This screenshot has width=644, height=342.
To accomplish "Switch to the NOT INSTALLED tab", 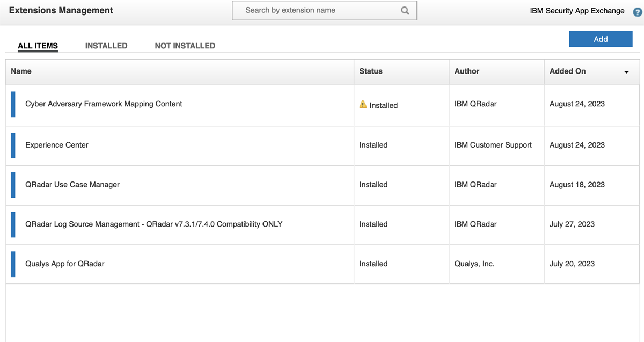I will click(x=185, y=46).
